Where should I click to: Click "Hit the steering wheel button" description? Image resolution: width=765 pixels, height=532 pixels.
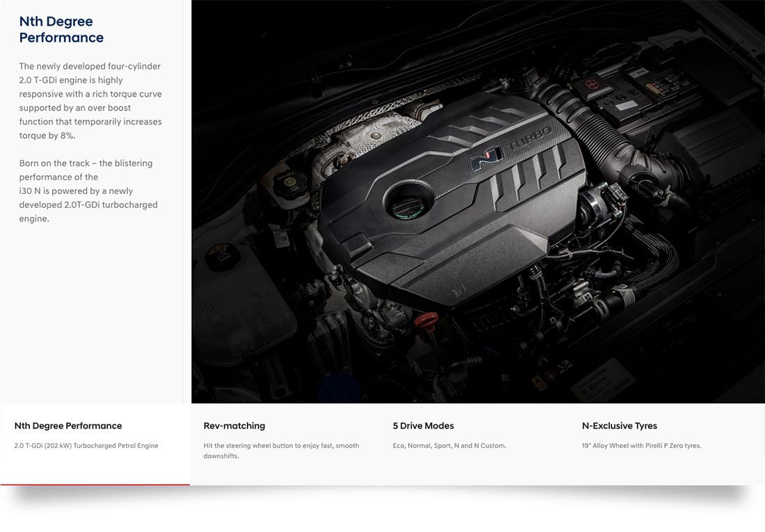tap(281, 451)
